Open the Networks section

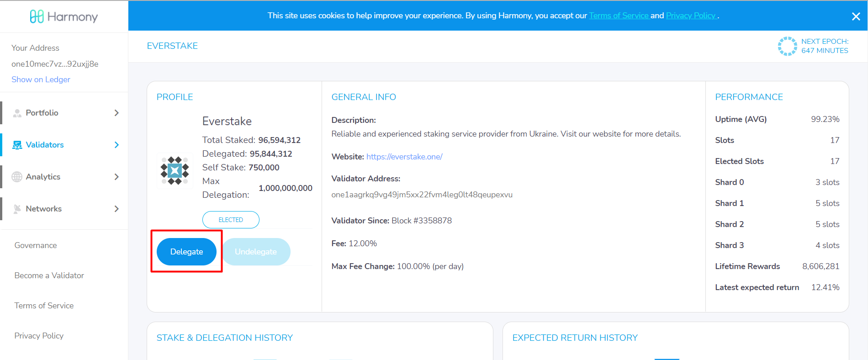[x=64, y=209]
